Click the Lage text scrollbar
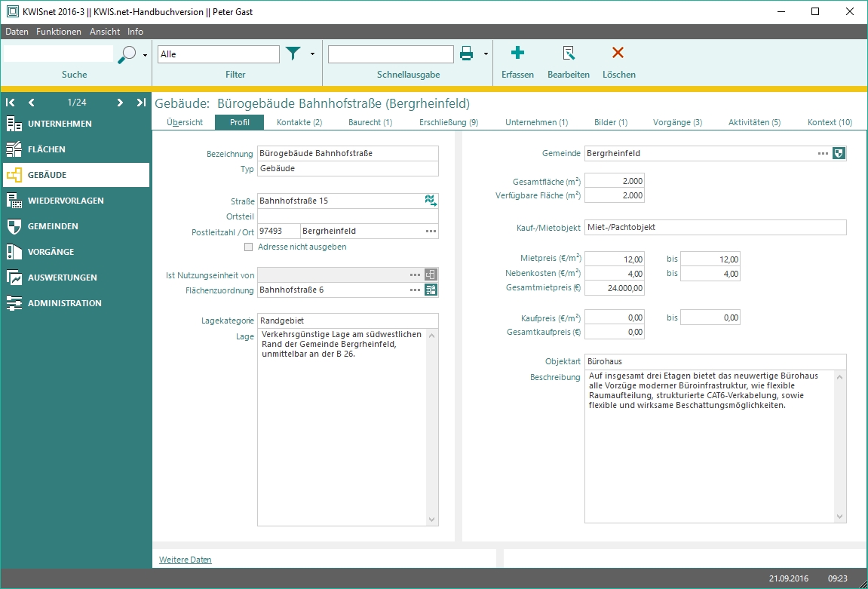 (x=432, y=426)
